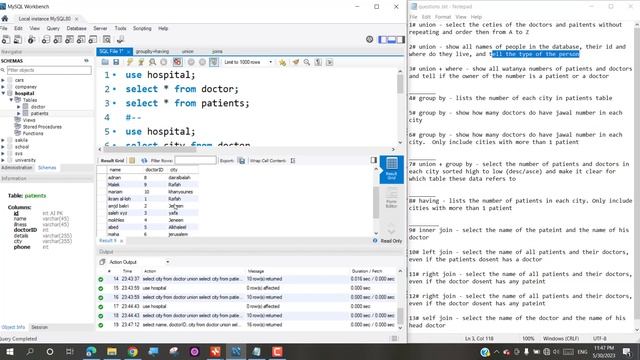Close the SQL File 1 tab
Screen dimensions: 640x360
click(x=128, y=52)
